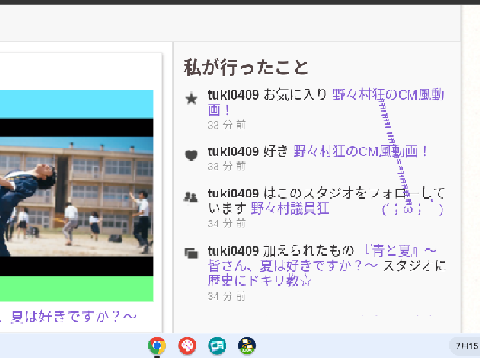
Task: Open the dark blue round app in shelf
Action: coord(247,346)
